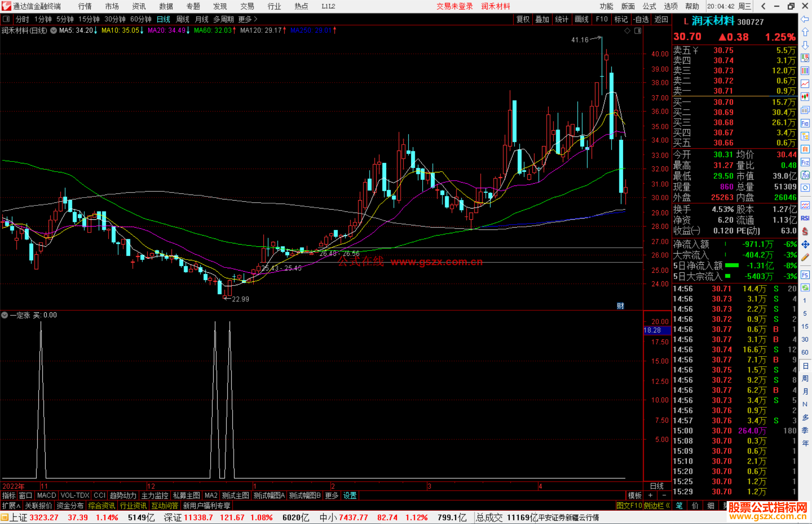Toggle the circle beside 润禾材料(日线) title
Screen dimensions: 812x524
54,30
